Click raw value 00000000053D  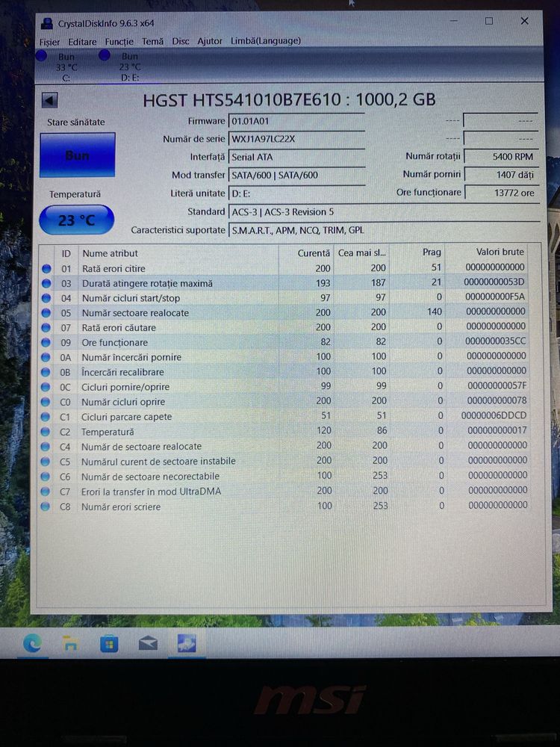click(494, 282)
